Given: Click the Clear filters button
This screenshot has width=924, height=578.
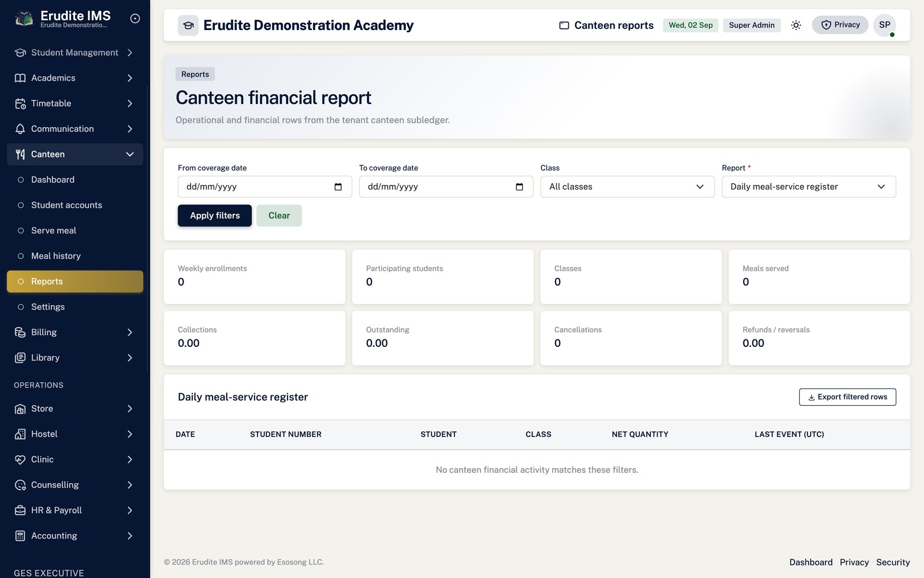Looking at the screenshot, I should click(279, 216).
